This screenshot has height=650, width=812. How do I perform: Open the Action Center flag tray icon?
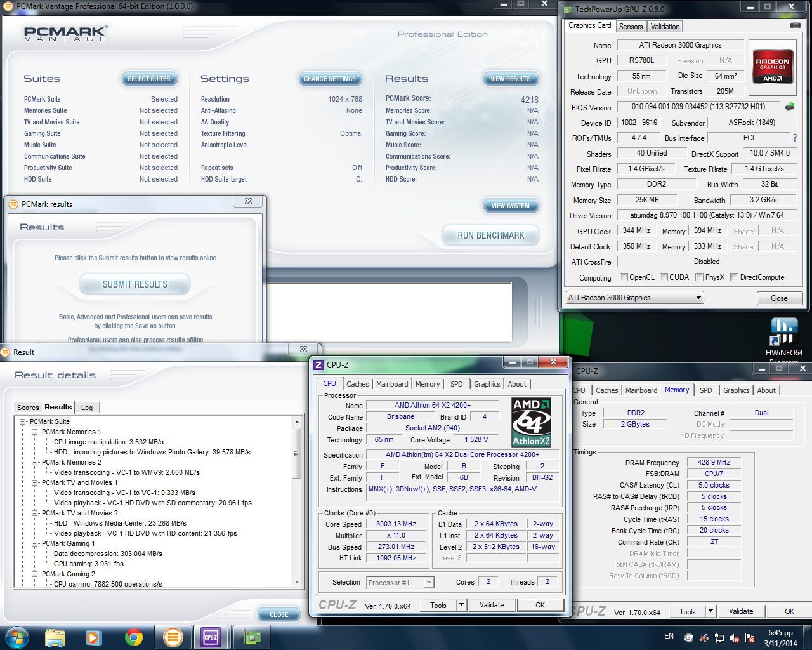750,638
